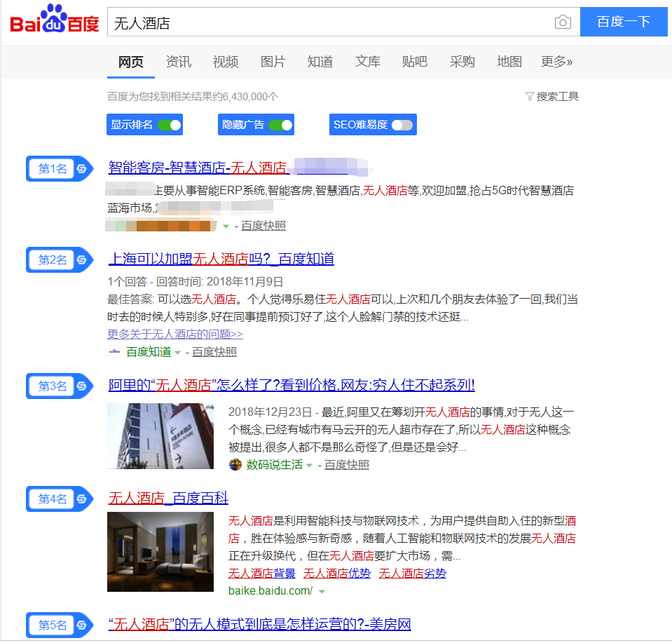
Task: Switch to the 采购 tab
Action: pos(462,62)
